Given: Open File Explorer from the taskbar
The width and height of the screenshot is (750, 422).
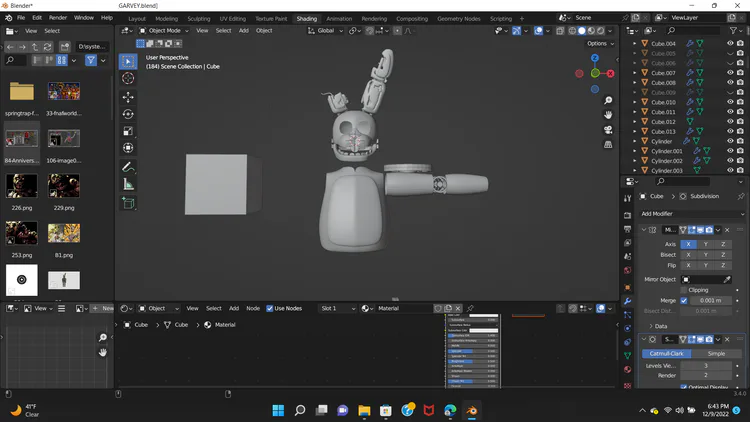Looking at the screenshot, I should tap(364, 411).
